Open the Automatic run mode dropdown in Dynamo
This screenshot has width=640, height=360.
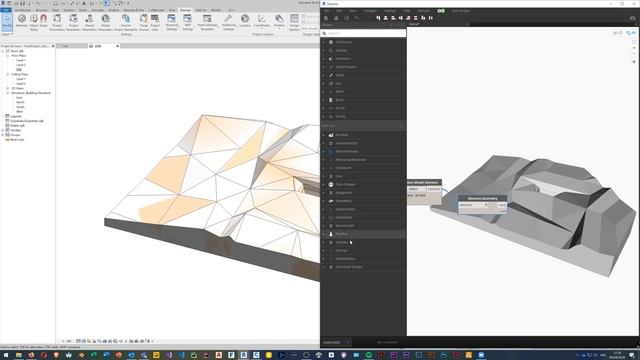click(x=336, y=342)
